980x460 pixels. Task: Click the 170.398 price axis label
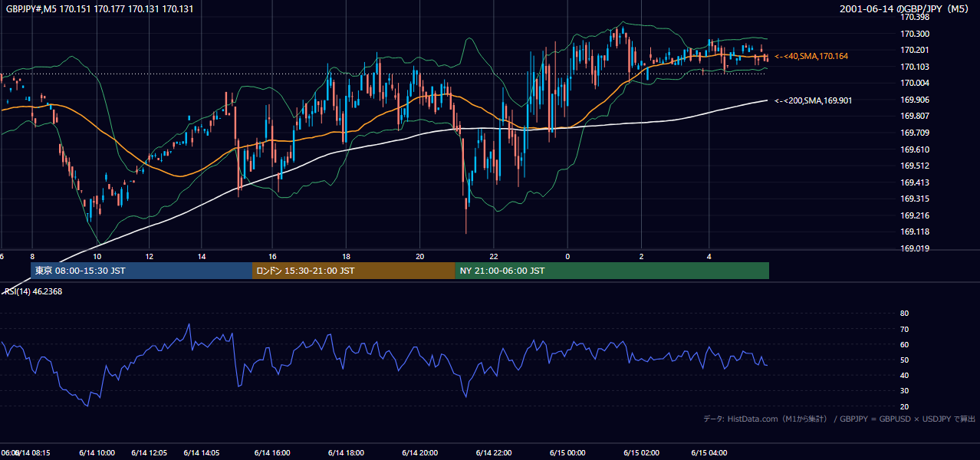[914, 17]
